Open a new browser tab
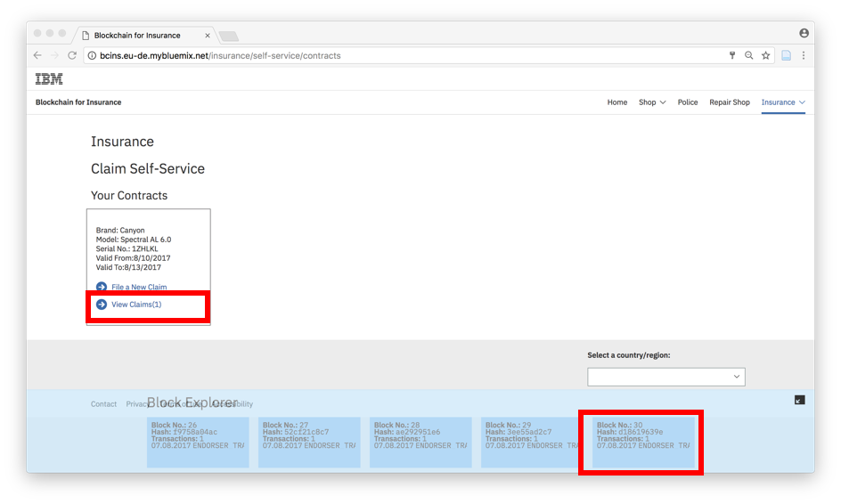 229,36
